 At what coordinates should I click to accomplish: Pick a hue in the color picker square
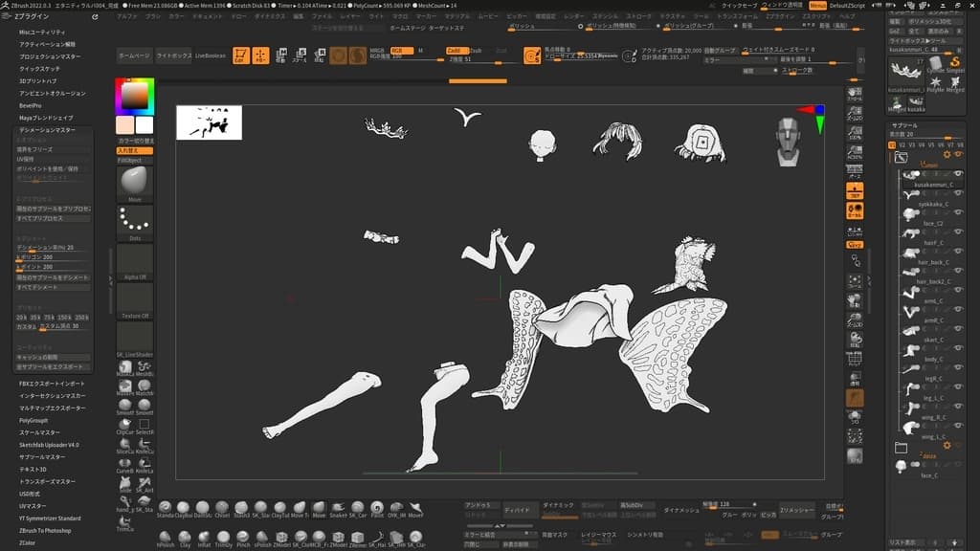point(134,96)
